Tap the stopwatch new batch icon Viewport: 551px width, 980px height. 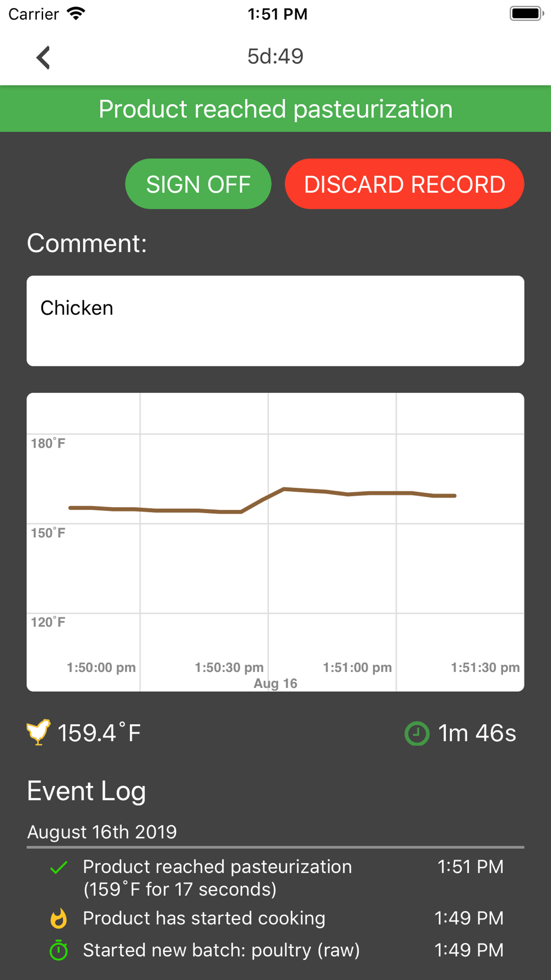coord(58,951)
